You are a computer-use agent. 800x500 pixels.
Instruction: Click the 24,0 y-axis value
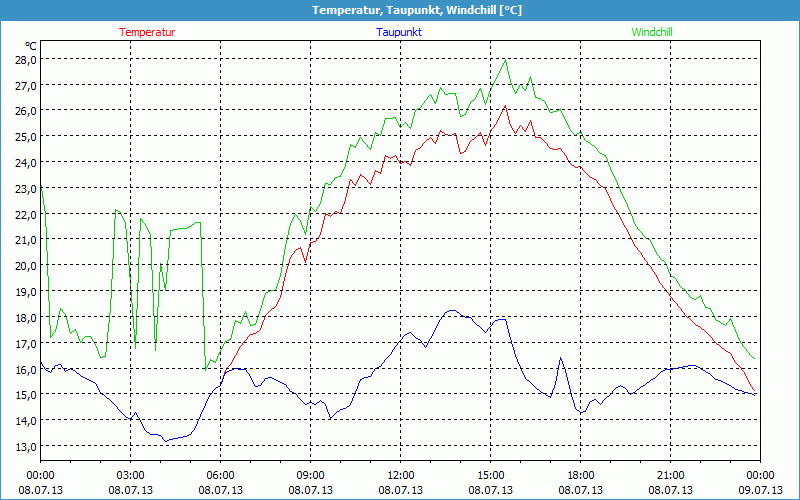click(27, 163)
